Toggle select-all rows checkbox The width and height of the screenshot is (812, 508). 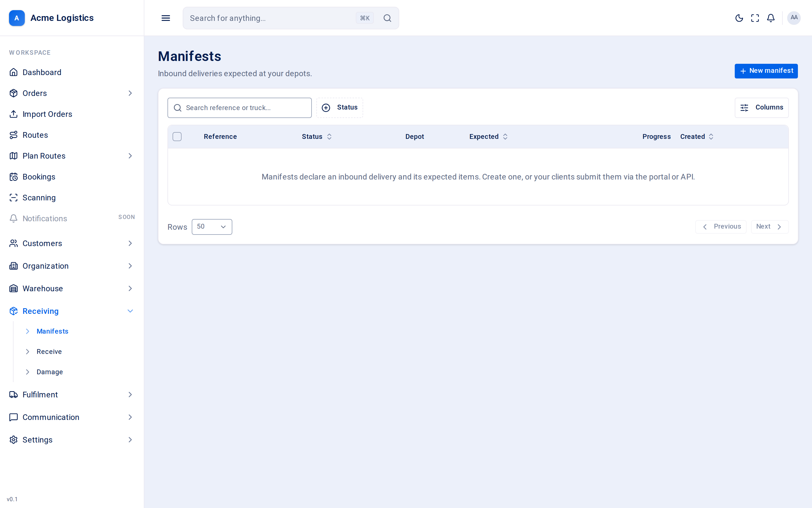pyautogui.click(x=177, y=137)
